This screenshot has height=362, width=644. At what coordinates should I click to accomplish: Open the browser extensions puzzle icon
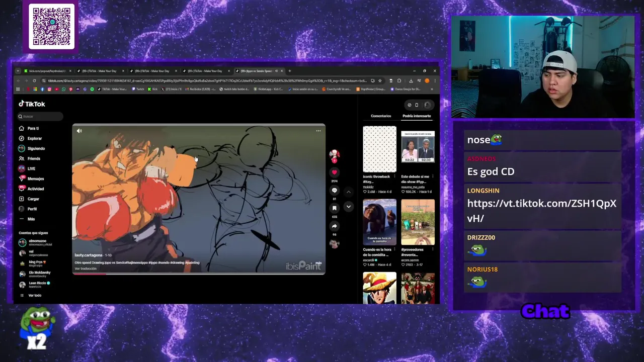pos(399,81)
